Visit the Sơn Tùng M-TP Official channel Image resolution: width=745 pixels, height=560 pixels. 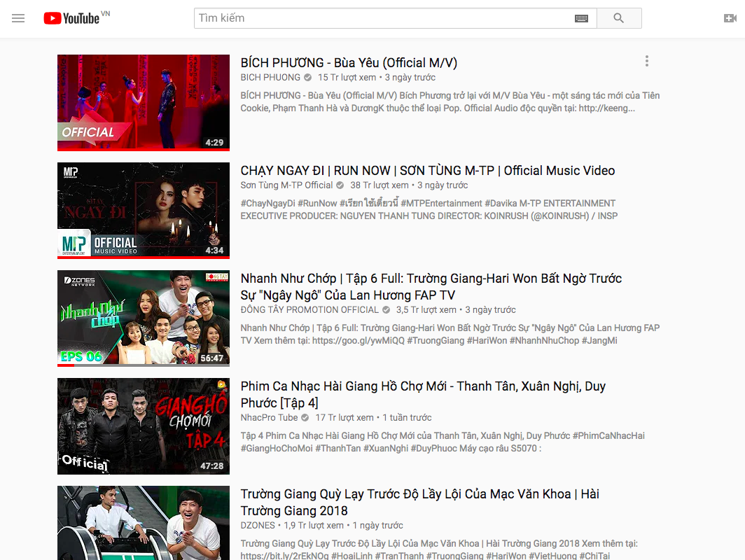286,185
